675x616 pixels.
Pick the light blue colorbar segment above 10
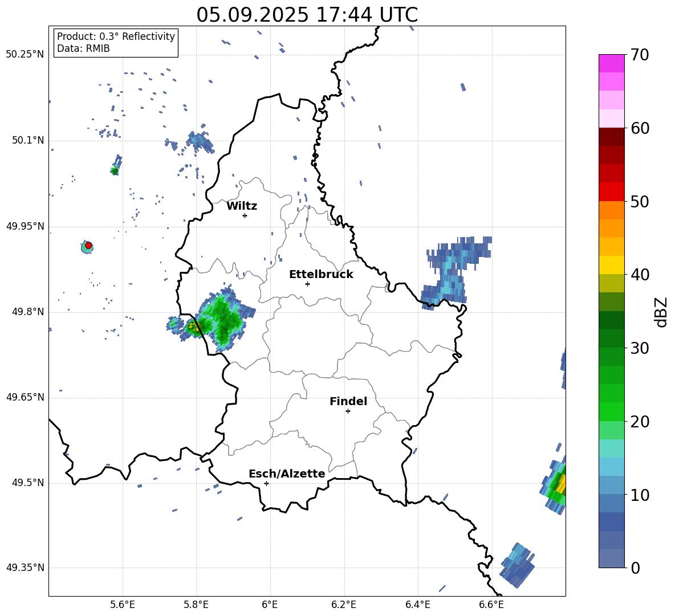click(611, 467)
